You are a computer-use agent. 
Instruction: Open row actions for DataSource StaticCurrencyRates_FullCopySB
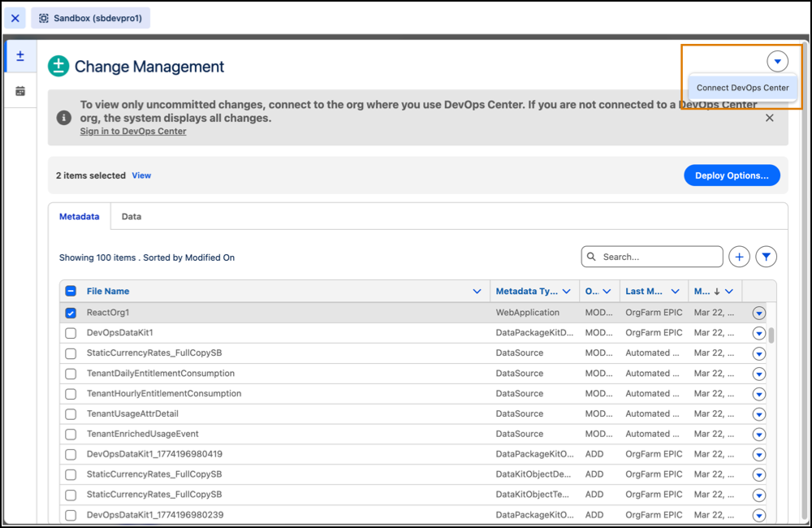(x=758, y=353)
